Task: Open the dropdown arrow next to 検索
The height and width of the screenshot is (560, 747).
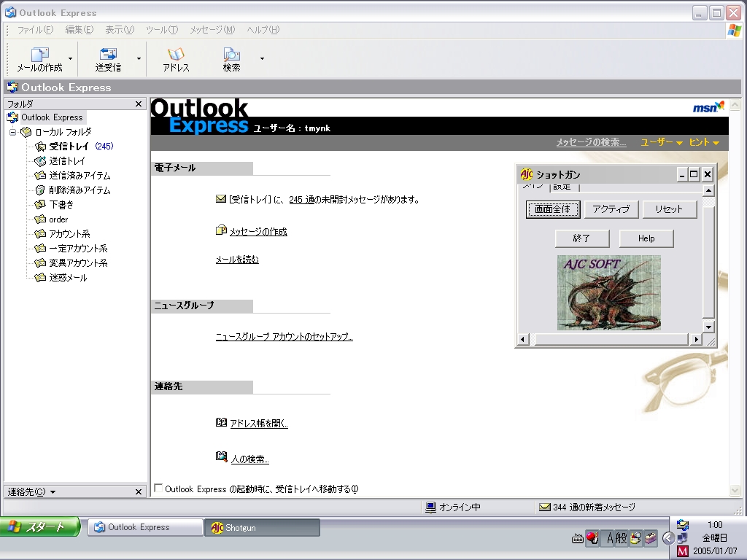Action: point(262,58)
